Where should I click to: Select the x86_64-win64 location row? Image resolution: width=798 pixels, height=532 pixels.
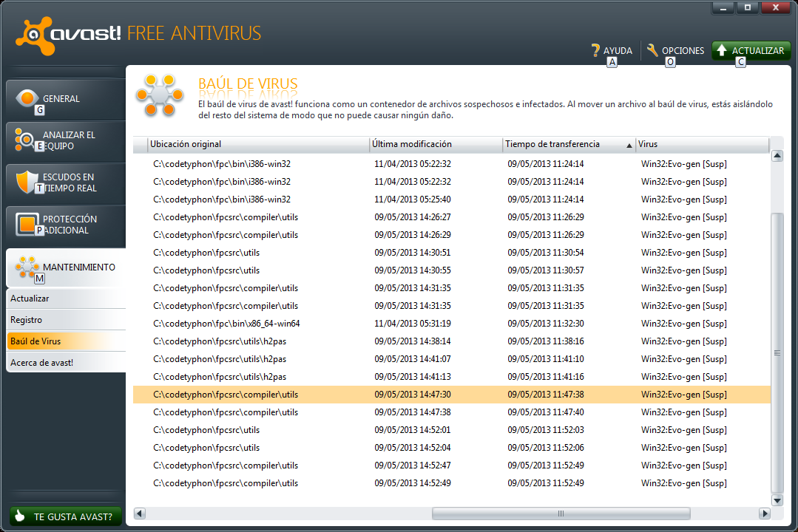(x=451, y=324)
